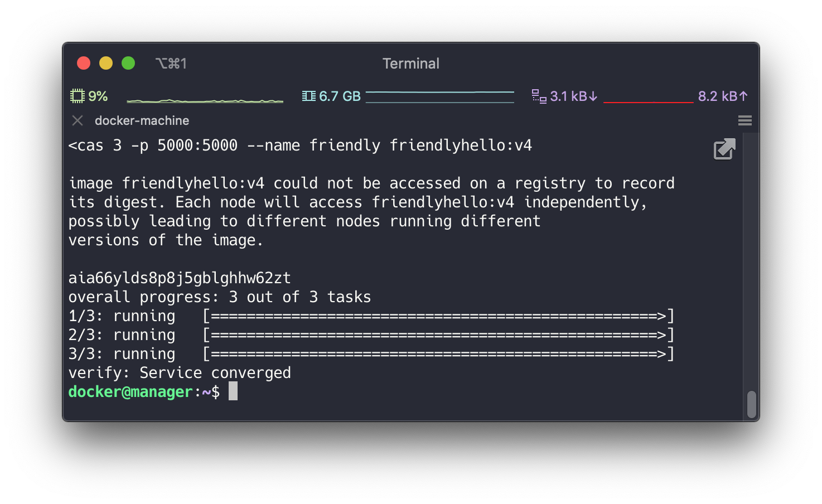Click the network activity icon in the status bar
The width and height of the screenshot is (822, 504).
[539, 96]
